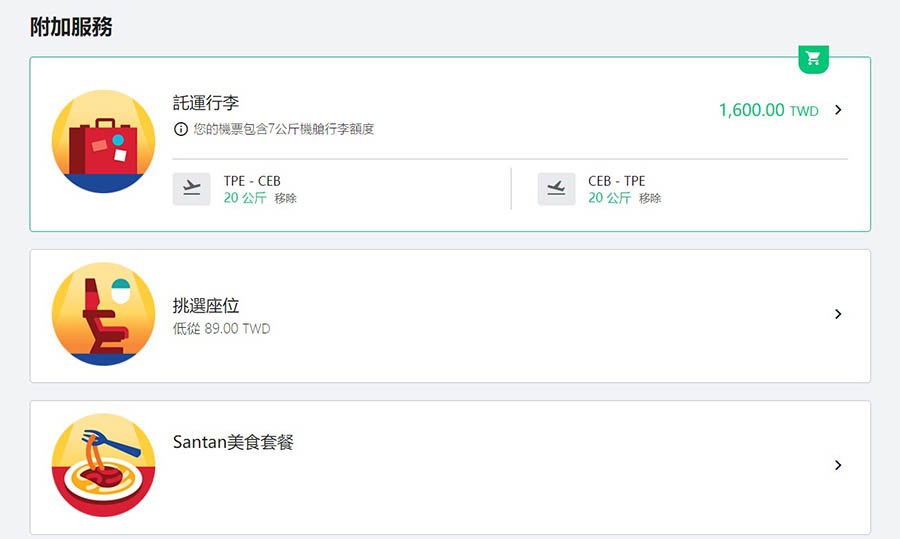This screenshot has height=539, width=900.
Task: Click the takeoff plane icon for TPE - CEB
Action: point(191,188)
